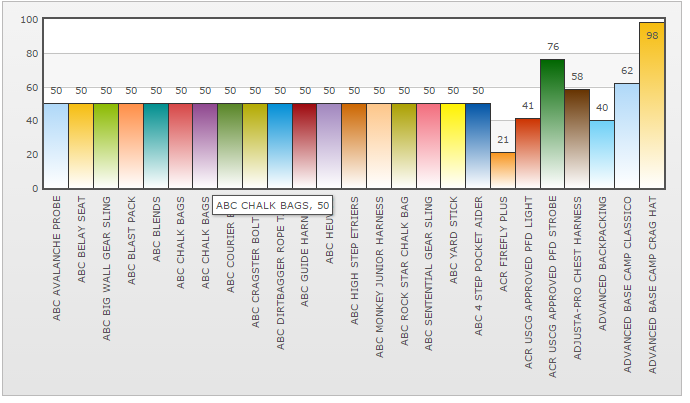This screenshot has width=690, height=403.
Task: Click the green ABC BIG WALL GEAR SLING bar
Action: [106, 146]
